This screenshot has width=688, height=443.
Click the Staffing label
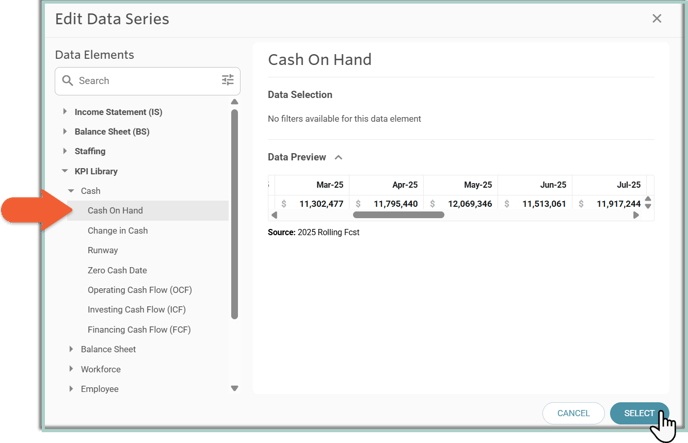(90, 151)
